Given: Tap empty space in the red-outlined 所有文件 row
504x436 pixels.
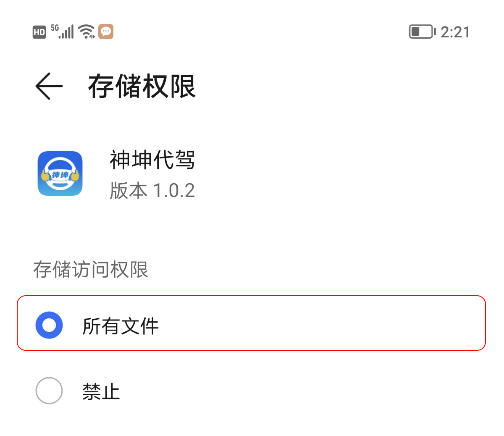Looking at the screenshot, I should 319,323.
